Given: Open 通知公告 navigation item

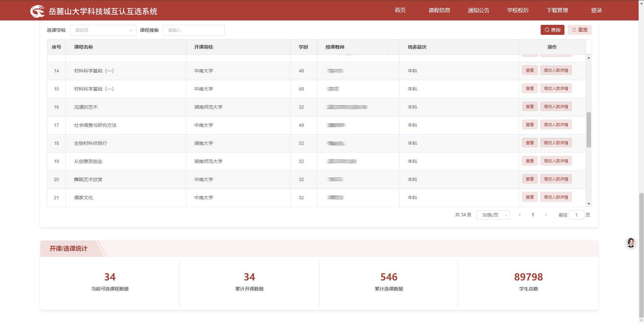Looking at the screenshot, I should point(478,10).
